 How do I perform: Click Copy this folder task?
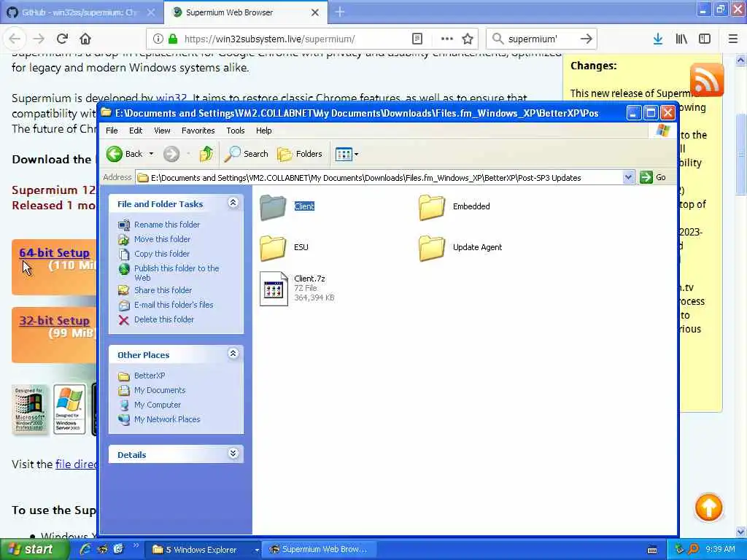coord(154,254)
